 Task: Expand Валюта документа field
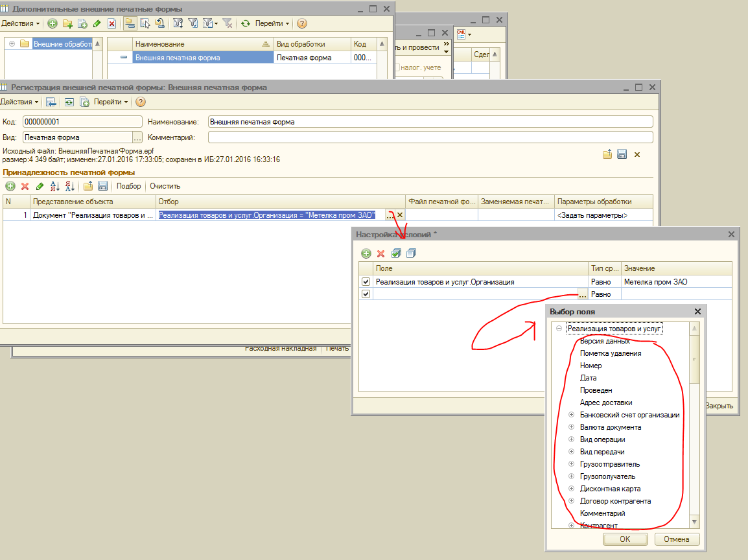click(x=572, y=427)
